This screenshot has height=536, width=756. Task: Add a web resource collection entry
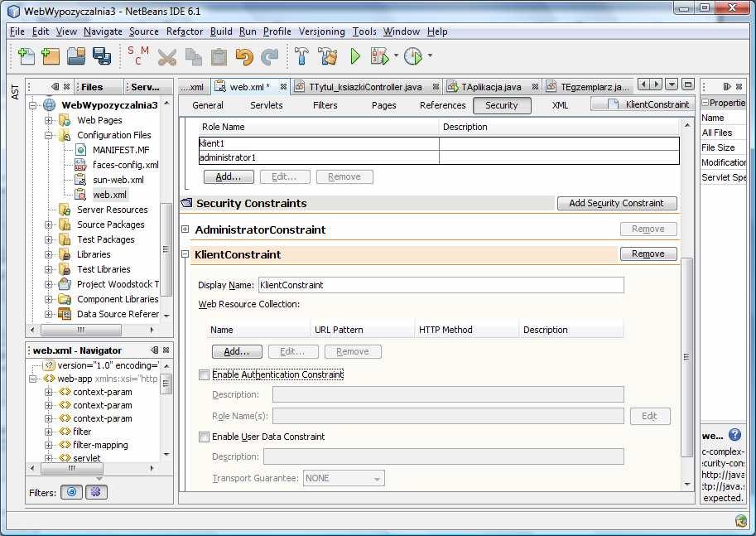[x=237, y=352]
